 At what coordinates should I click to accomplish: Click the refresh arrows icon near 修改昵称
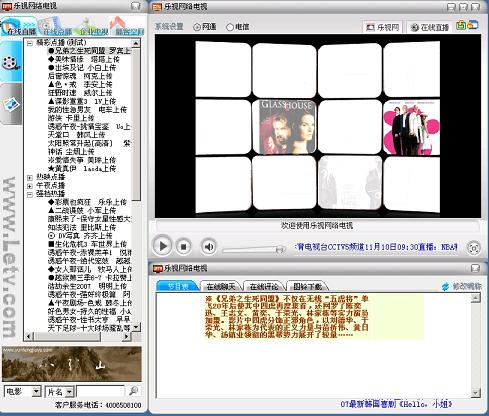point(445,286)
